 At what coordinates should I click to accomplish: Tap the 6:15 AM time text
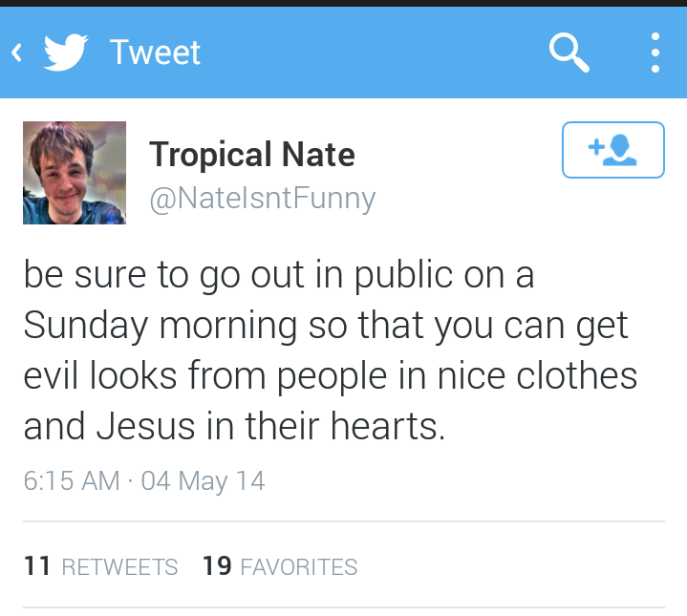coord(72,480)
